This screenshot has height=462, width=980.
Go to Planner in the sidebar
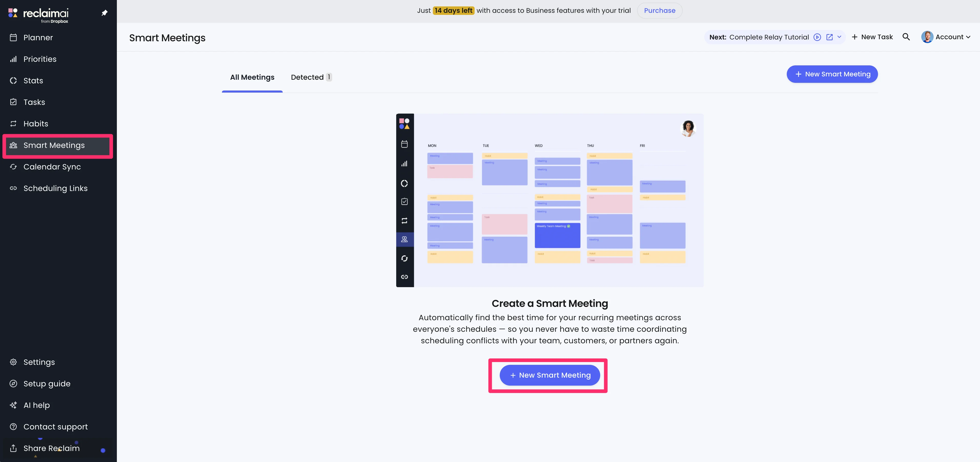click(38, 38)
